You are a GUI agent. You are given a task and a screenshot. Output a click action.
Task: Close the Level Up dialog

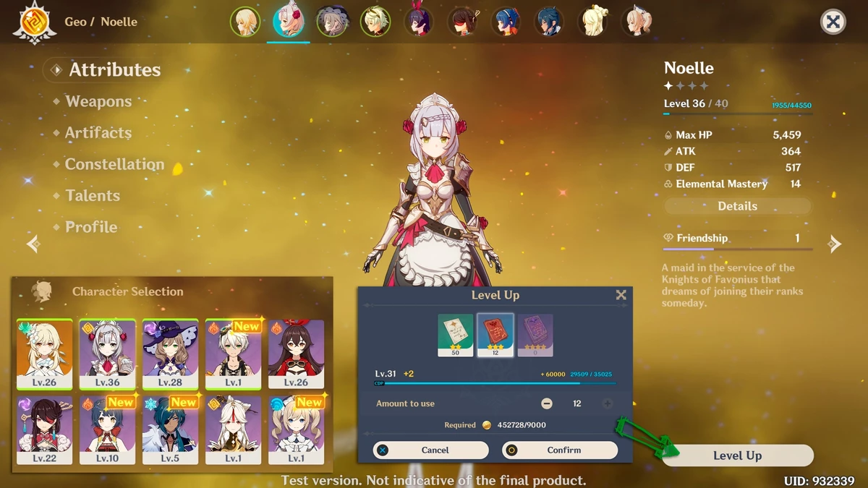coord(621,295)
